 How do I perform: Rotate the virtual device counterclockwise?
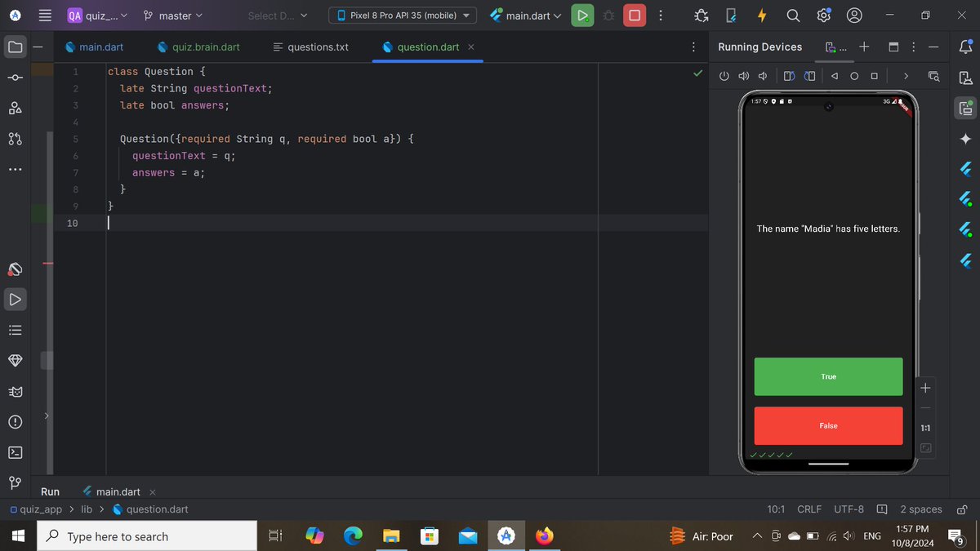(x=789, y=76)
